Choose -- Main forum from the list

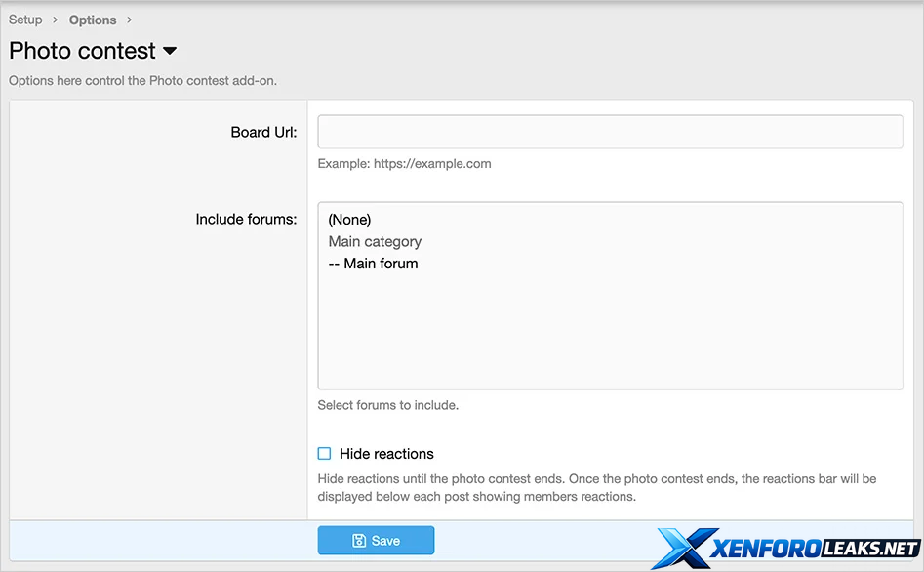click(373, 264)
